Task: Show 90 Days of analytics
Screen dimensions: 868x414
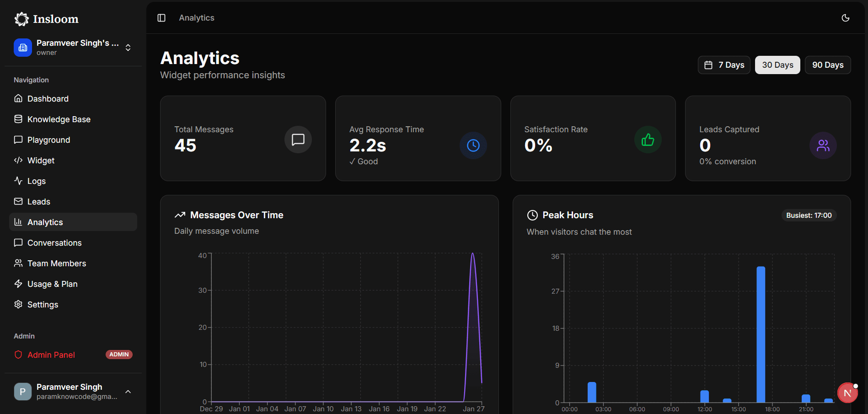Action: point(827,65)
